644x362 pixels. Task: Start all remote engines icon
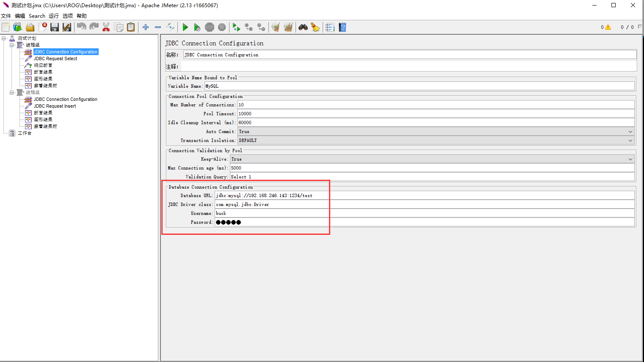pos(236,27)
